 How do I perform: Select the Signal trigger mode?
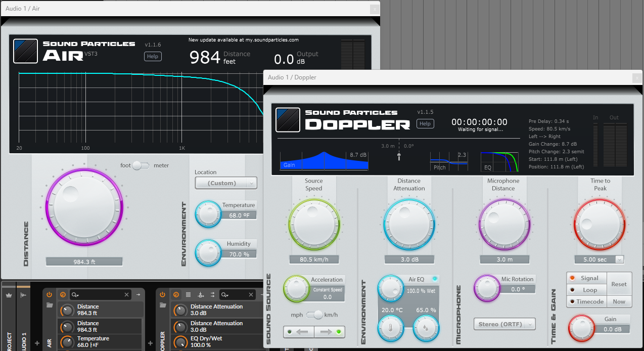(x=586, y=278)
